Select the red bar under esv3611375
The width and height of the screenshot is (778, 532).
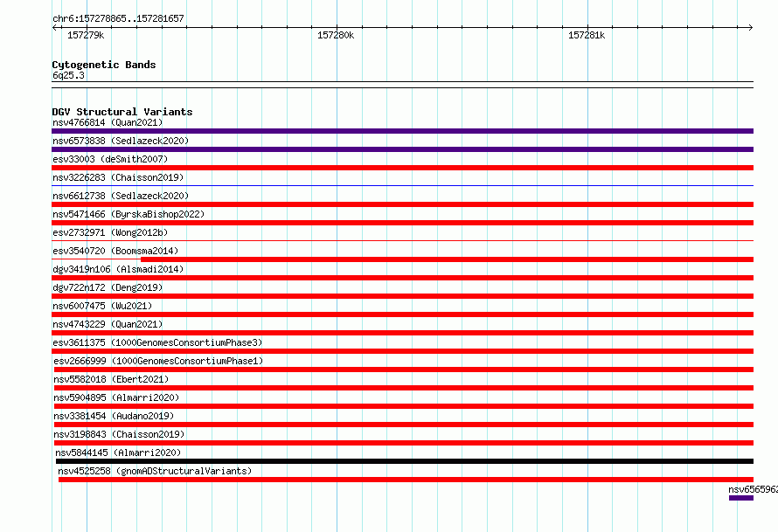coord(402,351)
